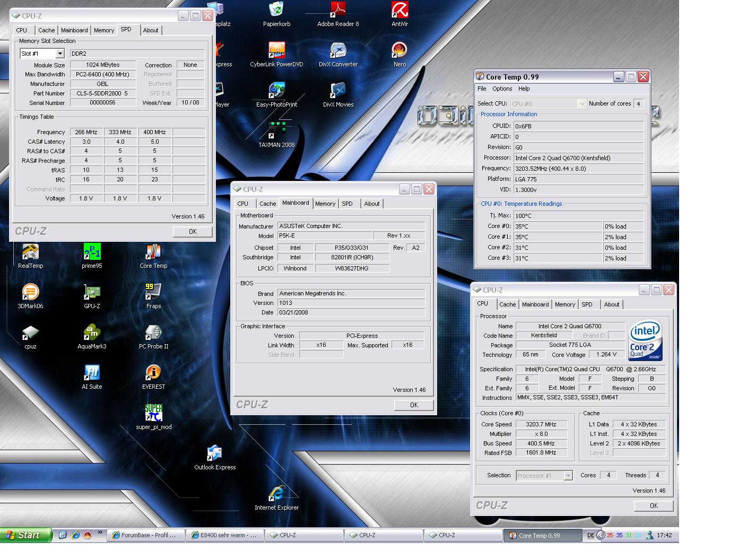The image size is (747, 560).
Task: Open the DivX Movies desktop icon
Action: [x=338, y=95]
